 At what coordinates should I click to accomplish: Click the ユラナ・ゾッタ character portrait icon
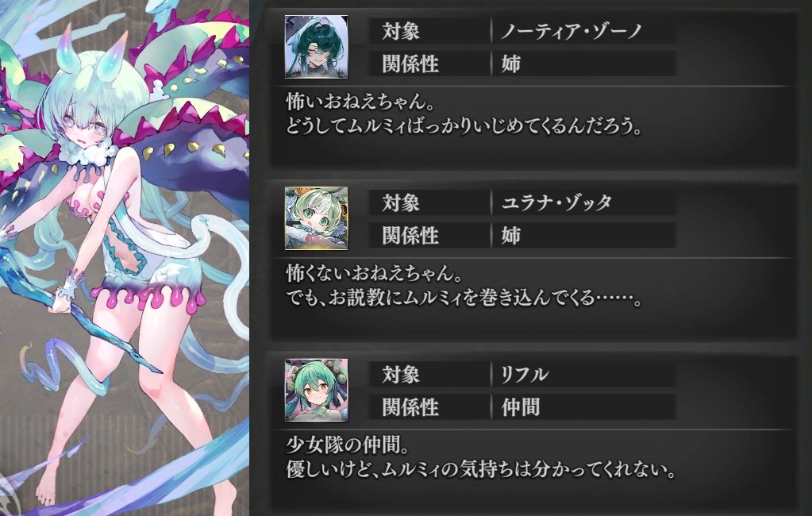pyautogui.click(x=316, y=218)
